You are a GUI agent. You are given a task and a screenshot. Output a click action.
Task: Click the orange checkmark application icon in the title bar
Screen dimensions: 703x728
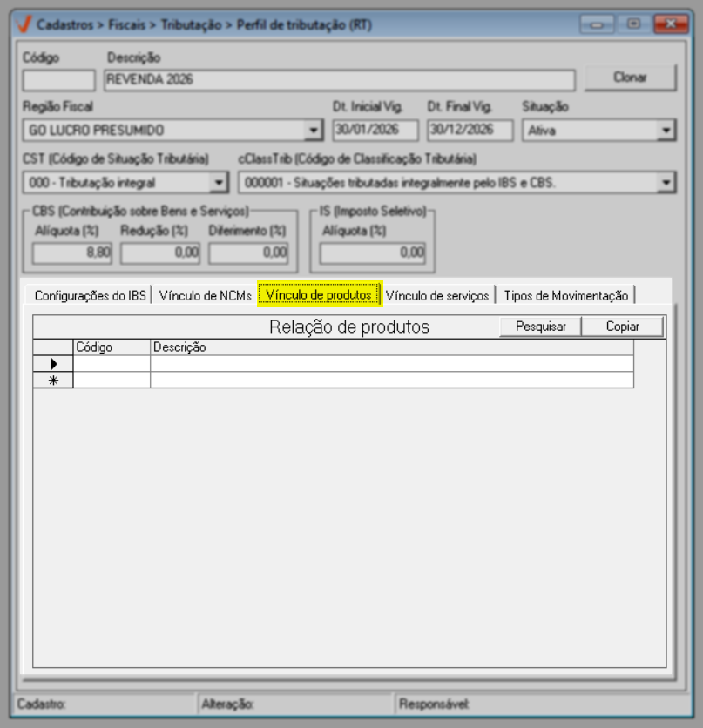pos(24,24)
